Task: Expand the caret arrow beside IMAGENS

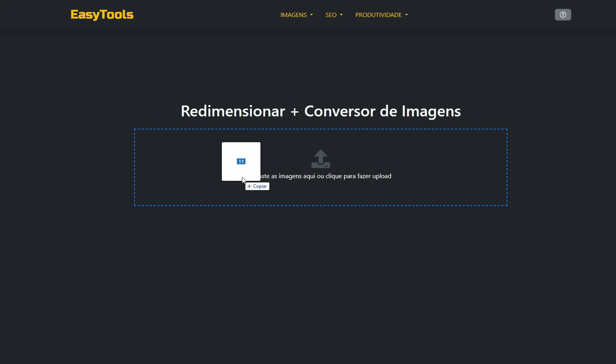Action: (x=311, y=15)
